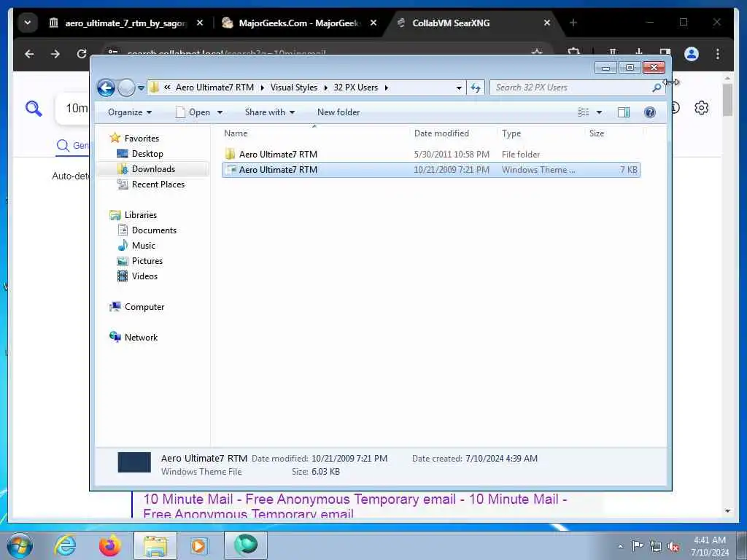This screenshot has width=747, height=560.
Task: Open the Videos library
Action: [x=144, y=276]
